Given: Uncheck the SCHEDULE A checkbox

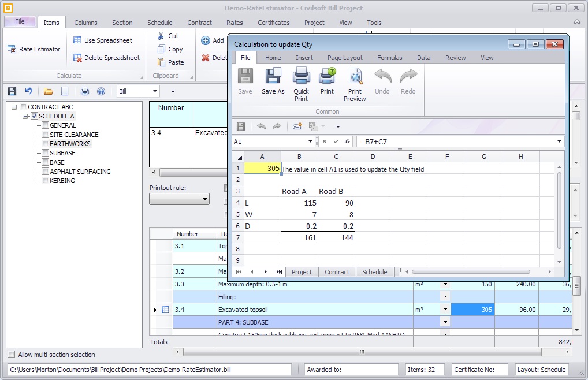Looking at the screenshot, I should [x=34, y=116].
